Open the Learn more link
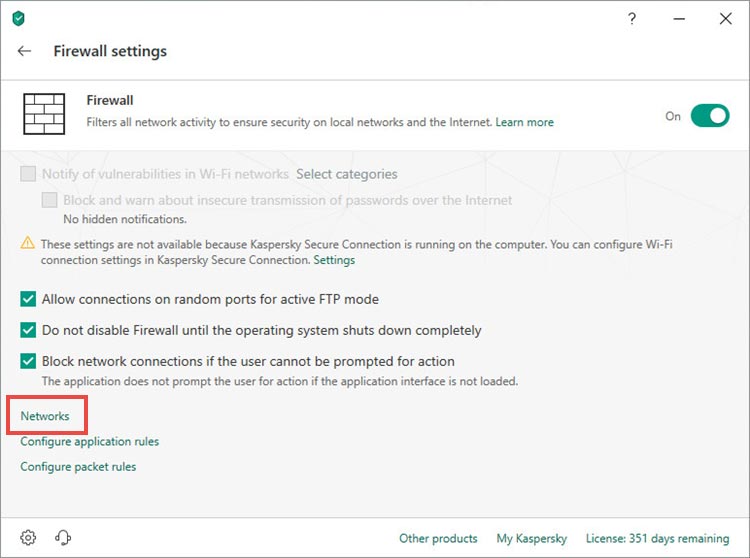 pyautogui.click(x=524, y=122)
